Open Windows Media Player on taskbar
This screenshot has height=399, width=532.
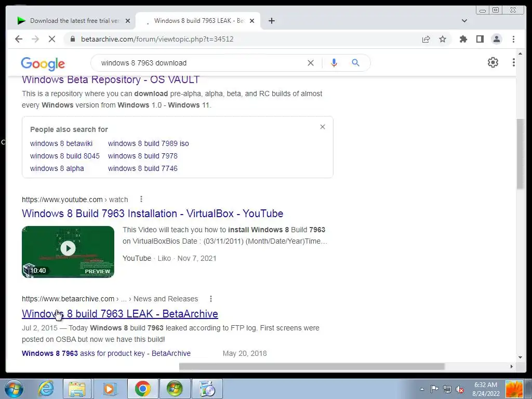pos(109,389)
